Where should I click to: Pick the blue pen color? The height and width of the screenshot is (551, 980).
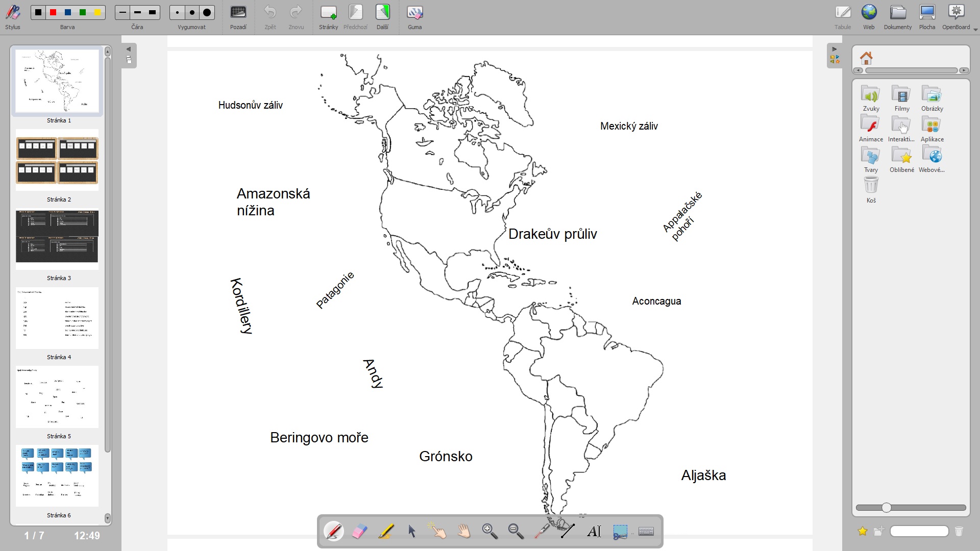68,12
